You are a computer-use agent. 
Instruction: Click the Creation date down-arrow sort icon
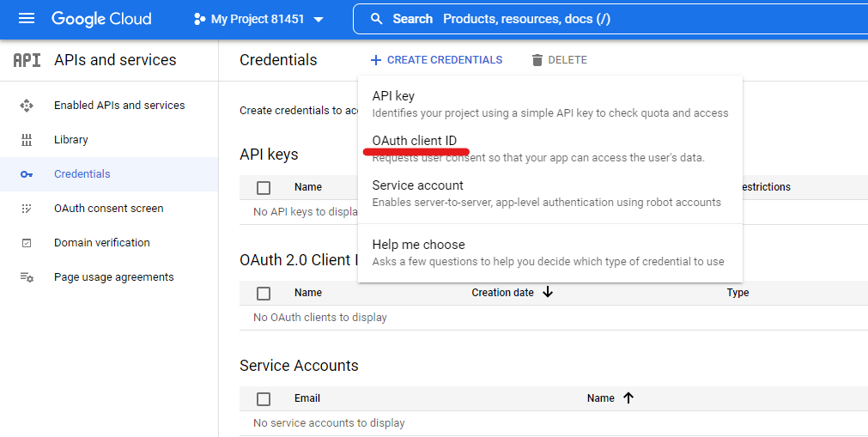point(548,292)
